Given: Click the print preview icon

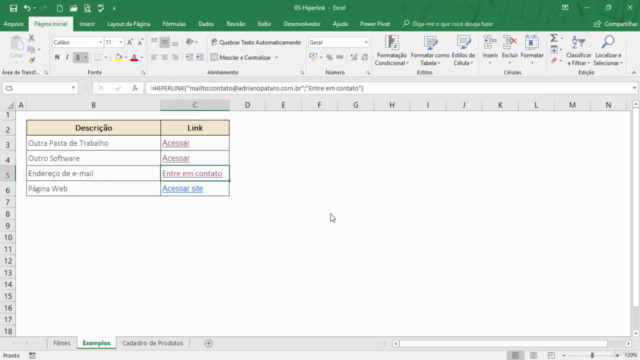Looking at the screenshot, I should (x=87, y=8).
